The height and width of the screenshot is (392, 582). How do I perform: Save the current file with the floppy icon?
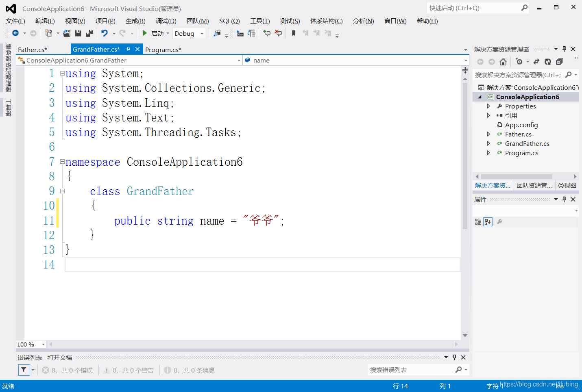(78, 33)
